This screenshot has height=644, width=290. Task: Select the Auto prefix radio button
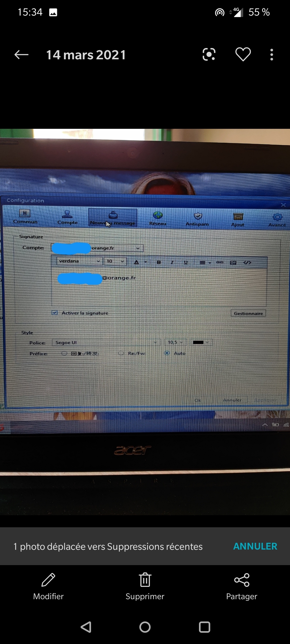167,353
